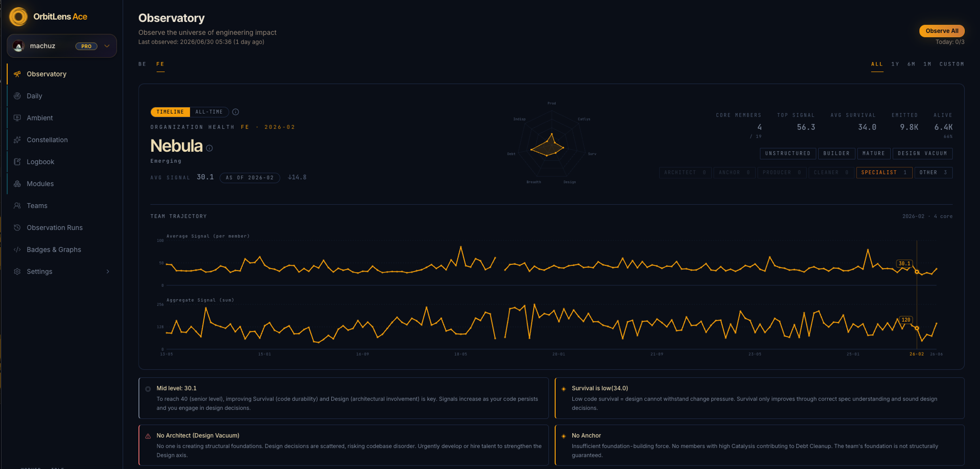980x469 pixels.
Task: Click the Teams people icon in sidebar
Action: (17, 206)
